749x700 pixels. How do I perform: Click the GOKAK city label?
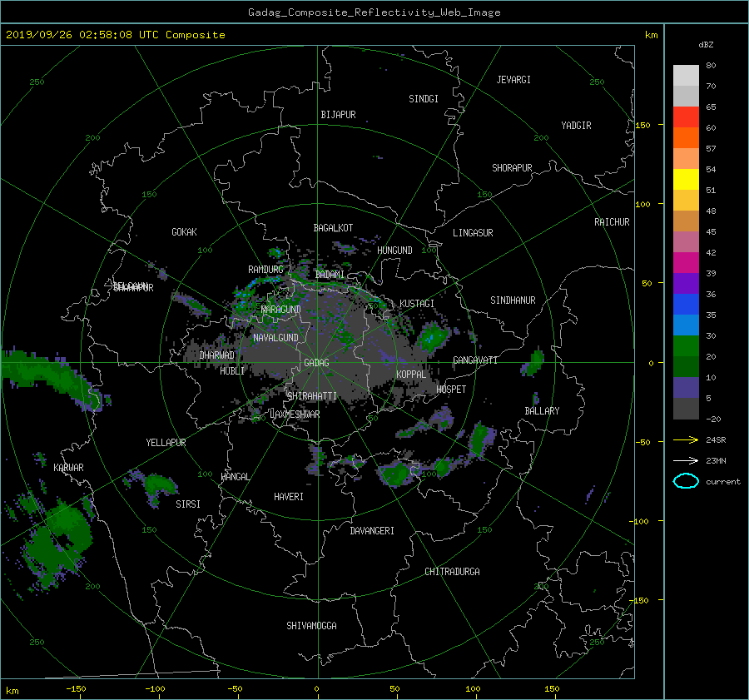click(x=184, y=232)
